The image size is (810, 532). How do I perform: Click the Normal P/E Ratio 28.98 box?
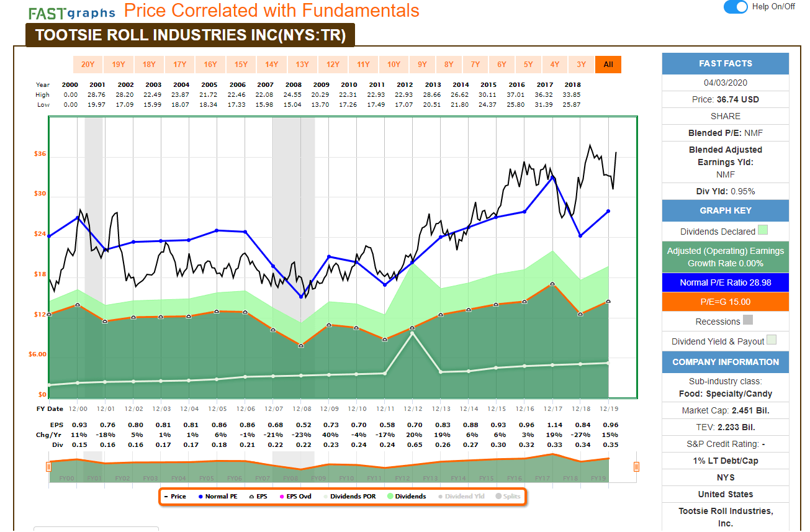pos(726,282)
